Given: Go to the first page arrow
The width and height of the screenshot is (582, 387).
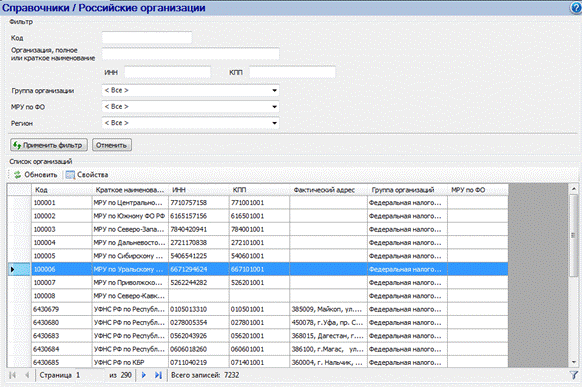Looking at the screenshot, I should pyautogui.click(x=13, y=375).
